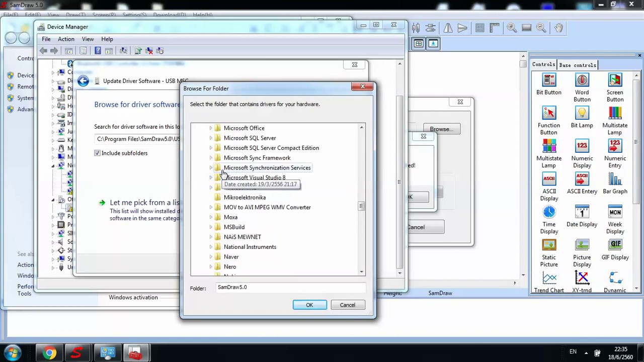
Task: Select the Numeric Entry control
Action: click(x=615, y=154)
